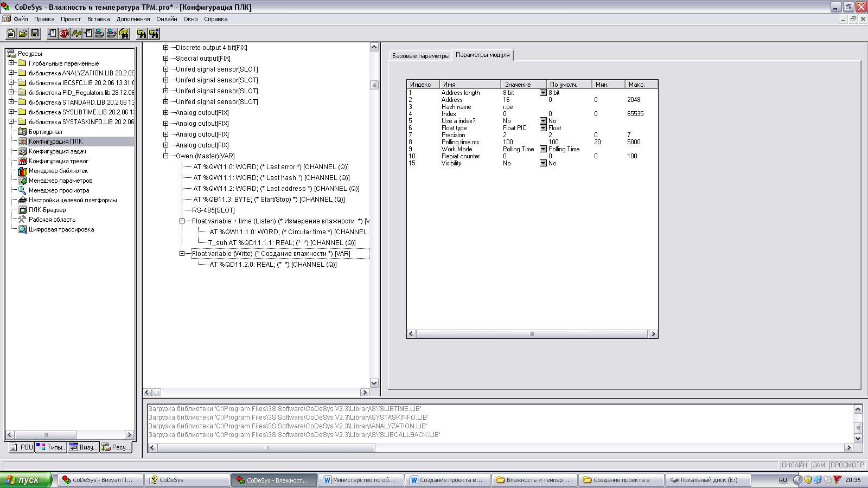This screenshot has width=868, height=488.
Task: Expand библиотека ANALYZATION.LIB folder
Action: [x=11, y=73]
